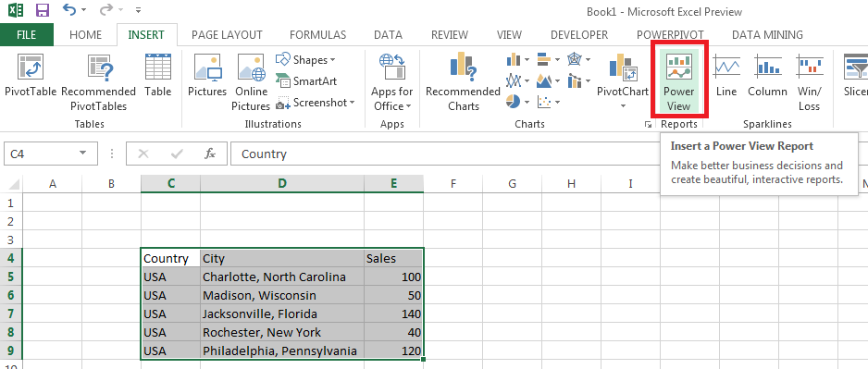Expand the bar chart dropdown arrow
The image size is (868, 369).
pyautogui.click(x=557, y=60)
